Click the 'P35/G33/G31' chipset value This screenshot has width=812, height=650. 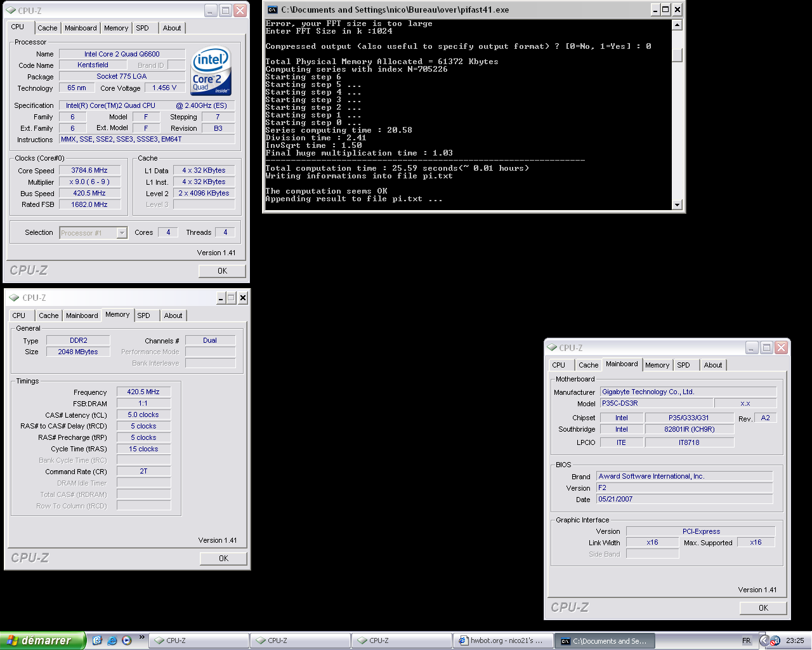pos(689,418)
